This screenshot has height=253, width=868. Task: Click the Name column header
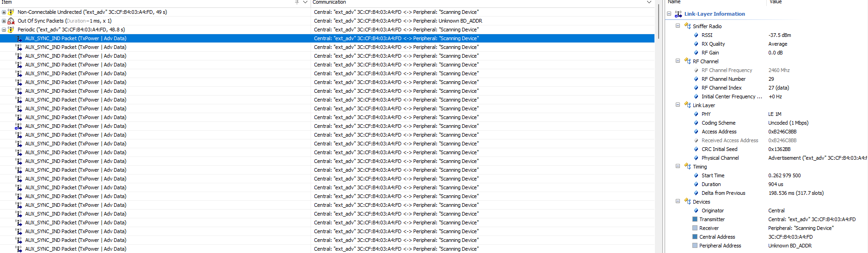674,2
